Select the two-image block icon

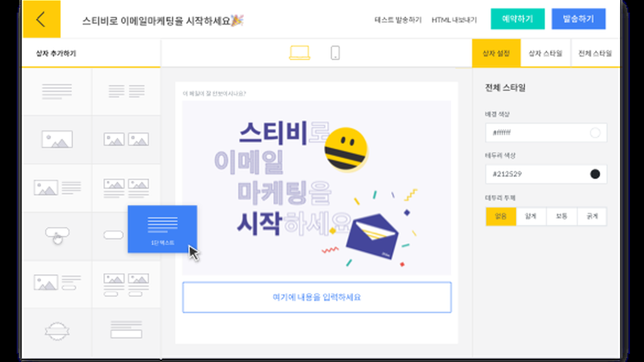[126, 139]
